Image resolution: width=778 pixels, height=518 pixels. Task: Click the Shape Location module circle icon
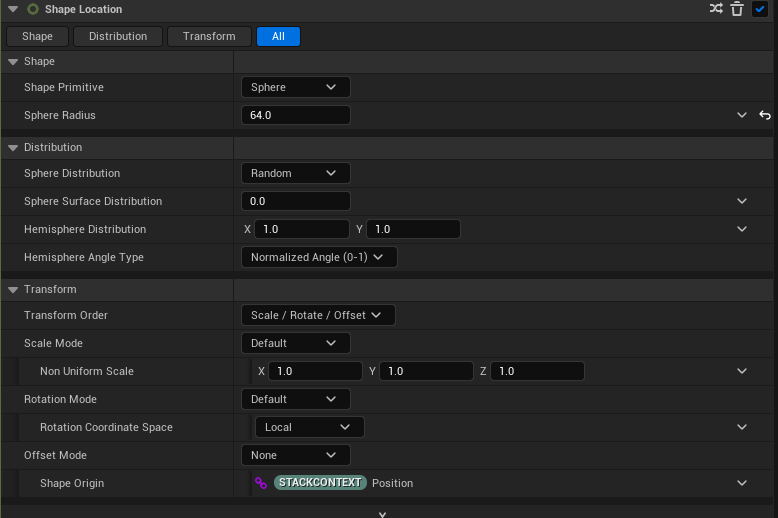coord(33,9)
